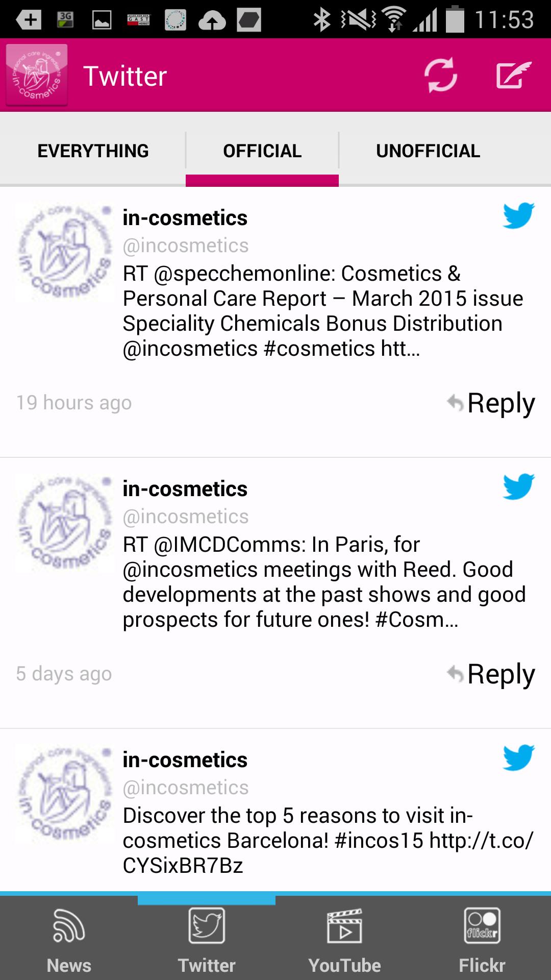
Task: Tap the third tweet's profile avatar
Action: point(64,795)
